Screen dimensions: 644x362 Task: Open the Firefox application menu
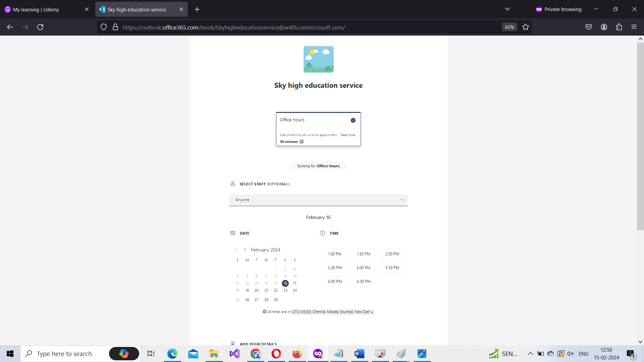(x=634, y=27)
